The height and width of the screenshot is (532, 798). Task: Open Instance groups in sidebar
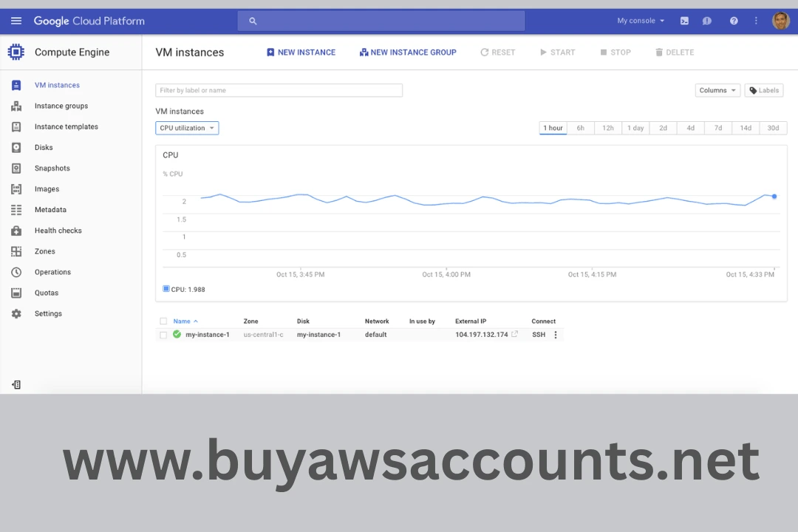pos(61,106)
